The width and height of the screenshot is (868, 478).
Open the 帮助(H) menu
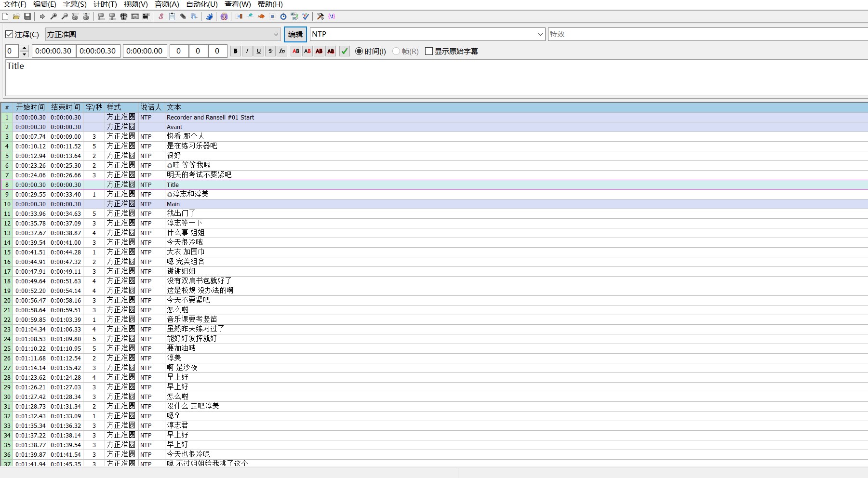pyautogui.click(x=270, y=4)
